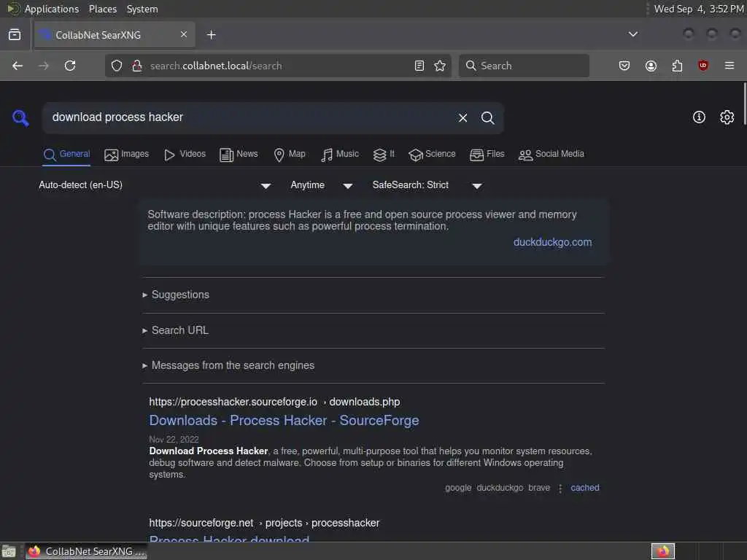Click the page vertical scrollbar
Screen dimensions: 747x560
pyautogui.click(x=744, y=104)
